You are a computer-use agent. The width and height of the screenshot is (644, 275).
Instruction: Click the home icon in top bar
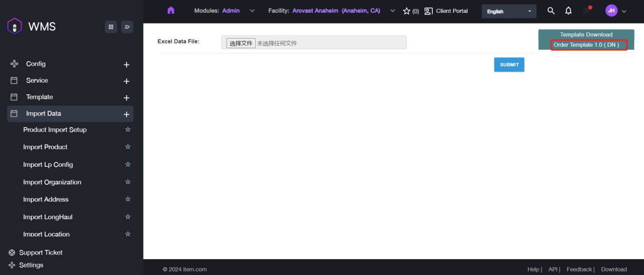coord(171,11)
